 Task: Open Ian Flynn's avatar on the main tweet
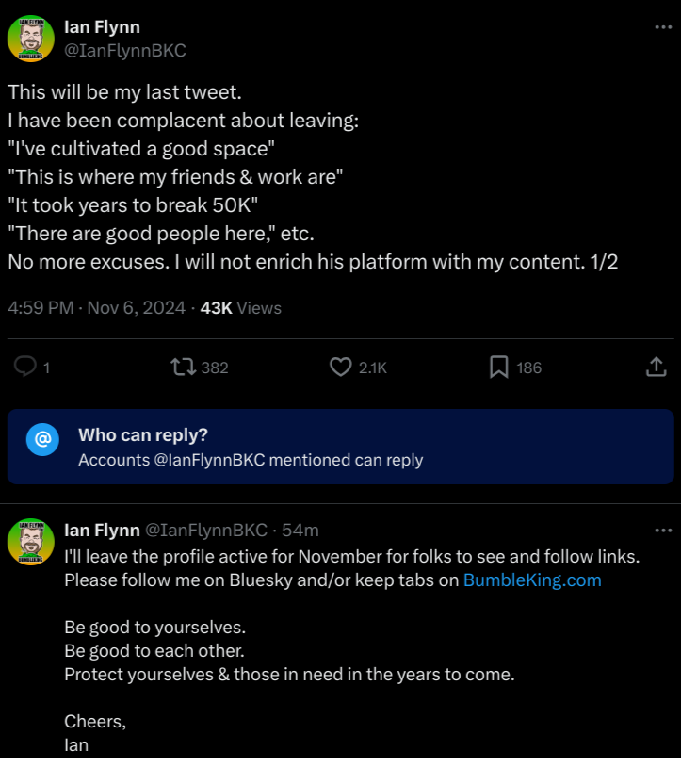tap(31, 39)
